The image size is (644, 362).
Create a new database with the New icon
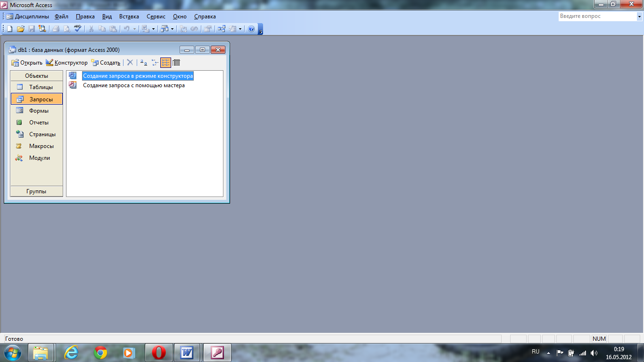pyautogui.click(x=9, y=29)
